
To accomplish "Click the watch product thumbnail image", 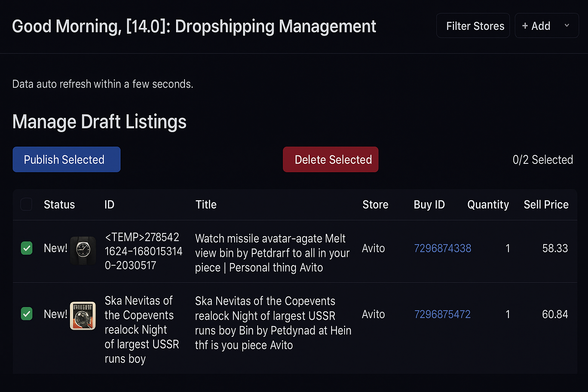I will [83, 250].
